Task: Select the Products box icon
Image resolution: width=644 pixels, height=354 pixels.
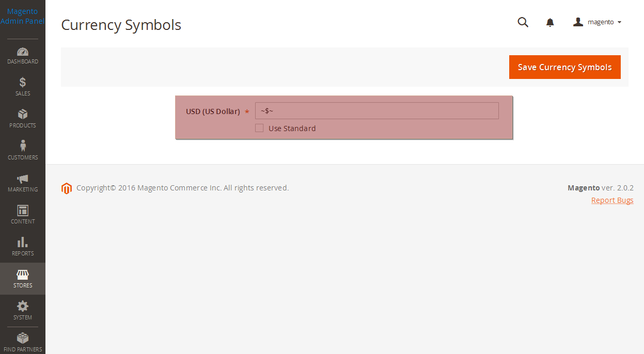Action: [x=23, y=114]
